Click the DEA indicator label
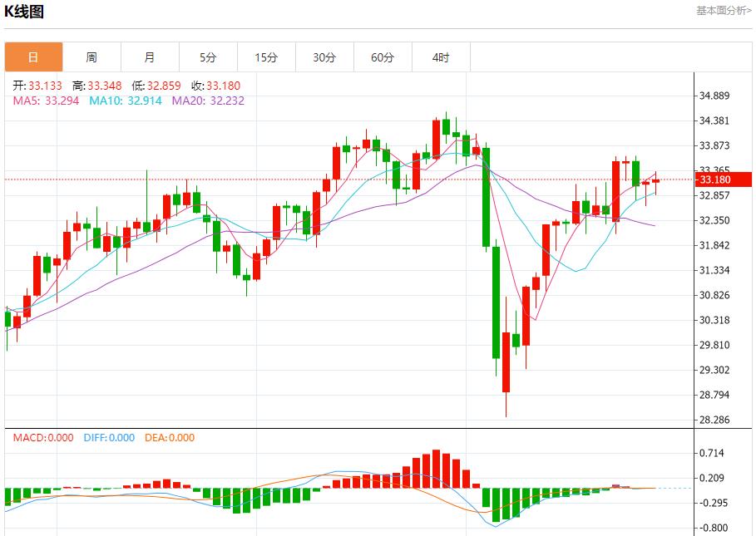 point(170,438)
